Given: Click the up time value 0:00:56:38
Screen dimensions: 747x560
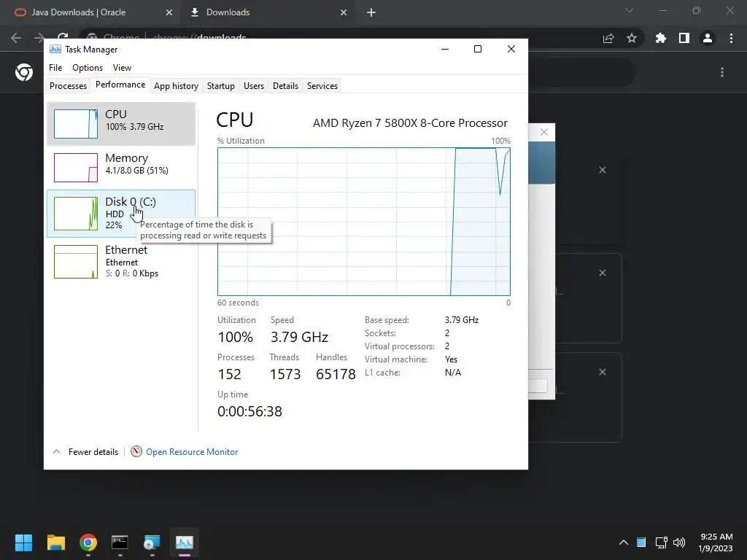Looking at the screenshot, I should pos(249,411).
